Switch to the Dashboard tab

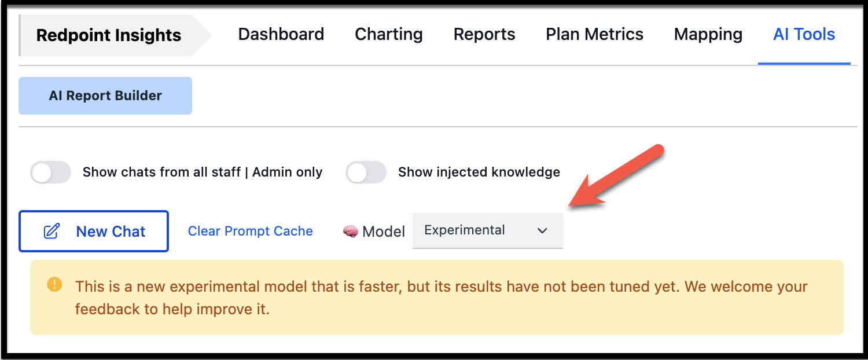click(x=281, y=35)
